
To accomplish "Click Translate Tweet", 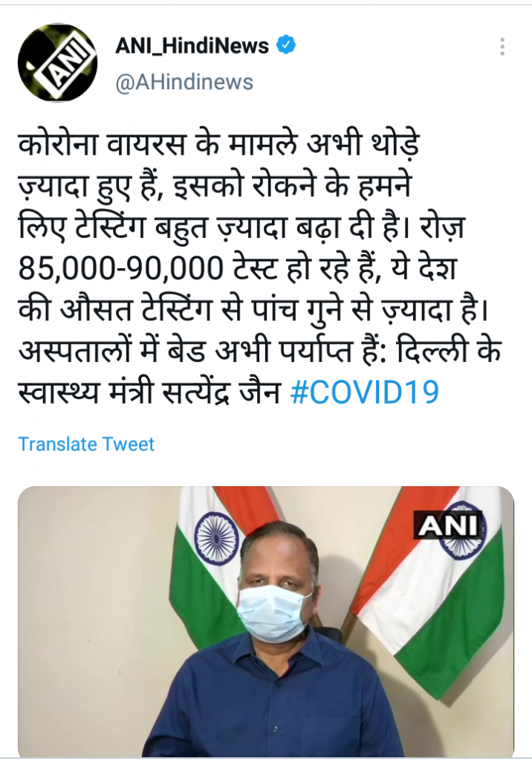I will [86, 444].
